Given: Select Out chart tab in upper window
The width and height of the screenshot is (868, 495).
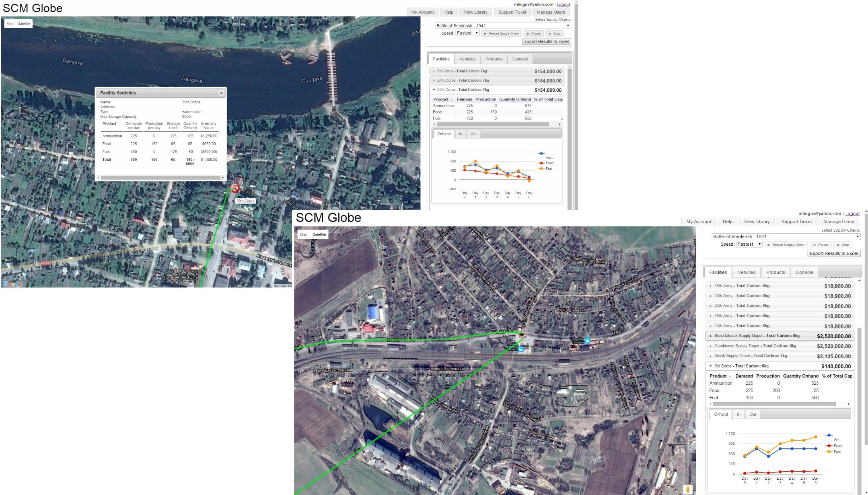Looking at the screenshot, I should 473,134.
